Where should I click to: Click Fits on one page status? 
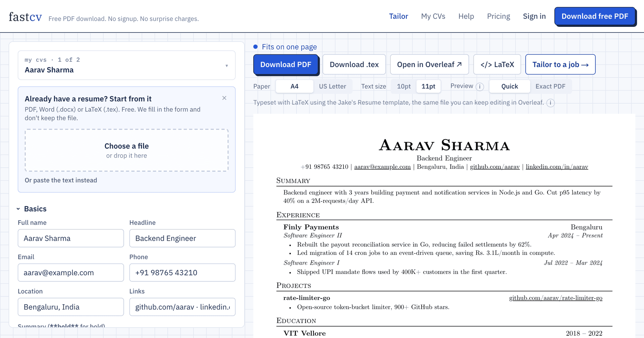click(x=285, y=47)
